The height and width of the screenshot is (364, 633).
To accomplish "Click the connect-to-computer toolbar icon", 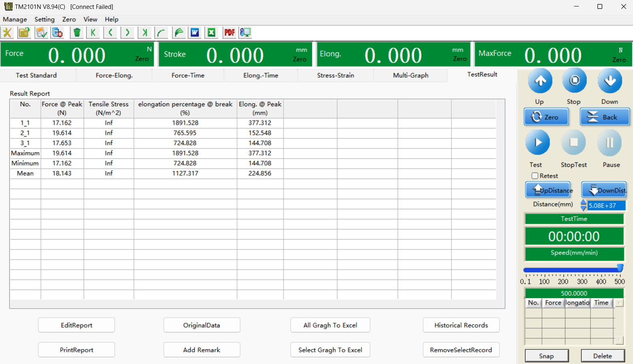I will coord(245,33).
